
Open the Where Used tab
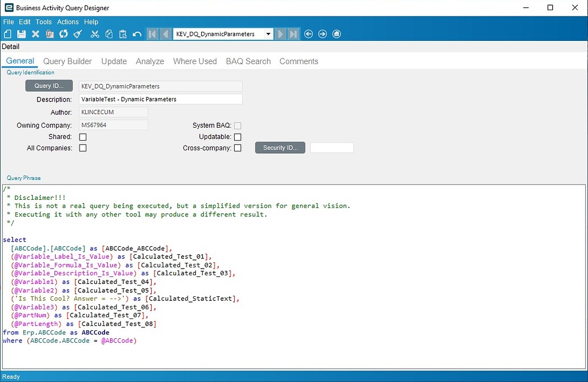coord(195,61)
